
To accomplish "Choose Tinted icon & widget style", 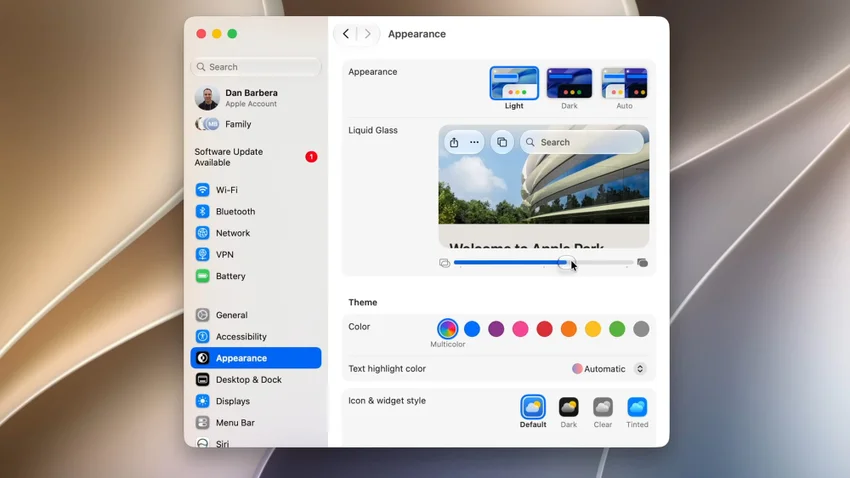I will point(637,412).
